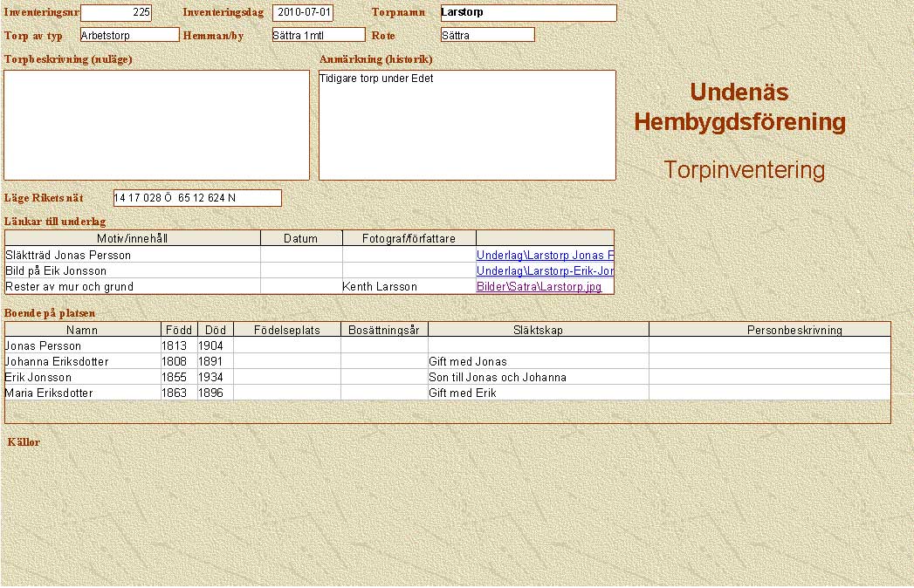Click the Släktskap column header
914x588 pixels.
538,330
